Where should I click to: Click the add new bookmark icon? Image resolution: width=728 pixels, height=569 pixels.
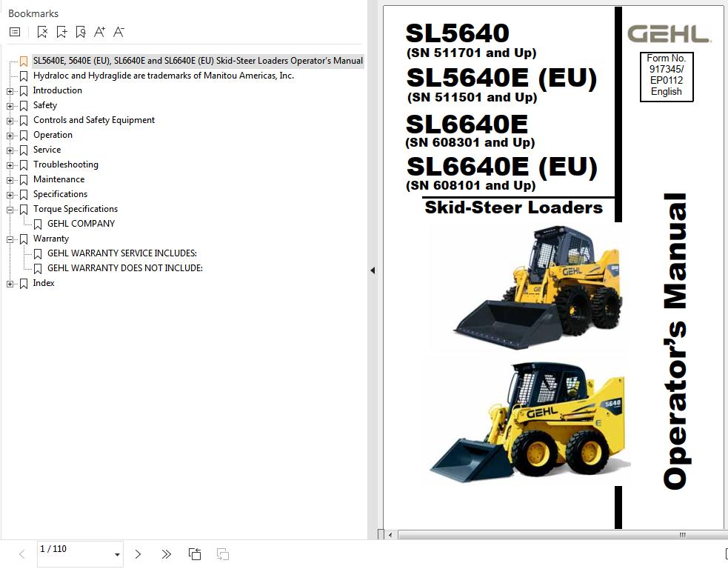pyautogui.click(x=61, y=32)
